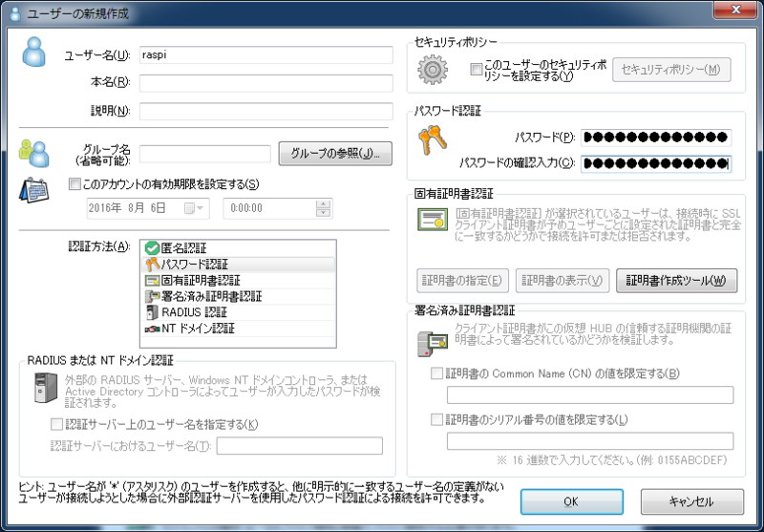Open the expiration date dropdown calendar
764x532 pixels.
click(195, 208)
